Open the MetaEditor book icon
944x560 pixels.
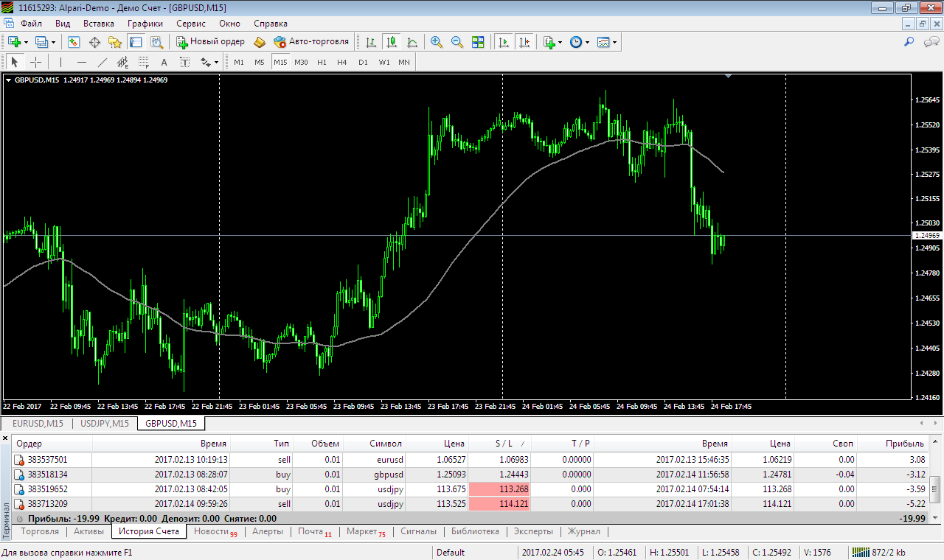259,42
